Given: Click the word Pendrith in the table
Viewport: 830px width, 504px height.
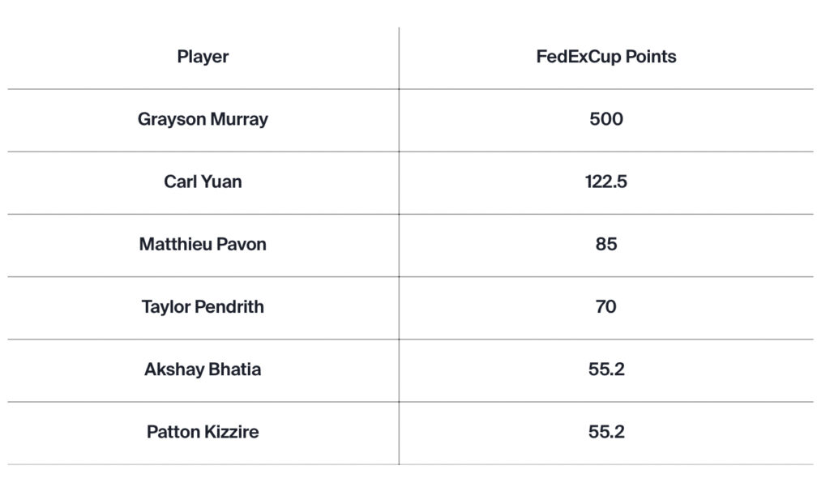Looking at the screenshot, I should pos(229,306).
